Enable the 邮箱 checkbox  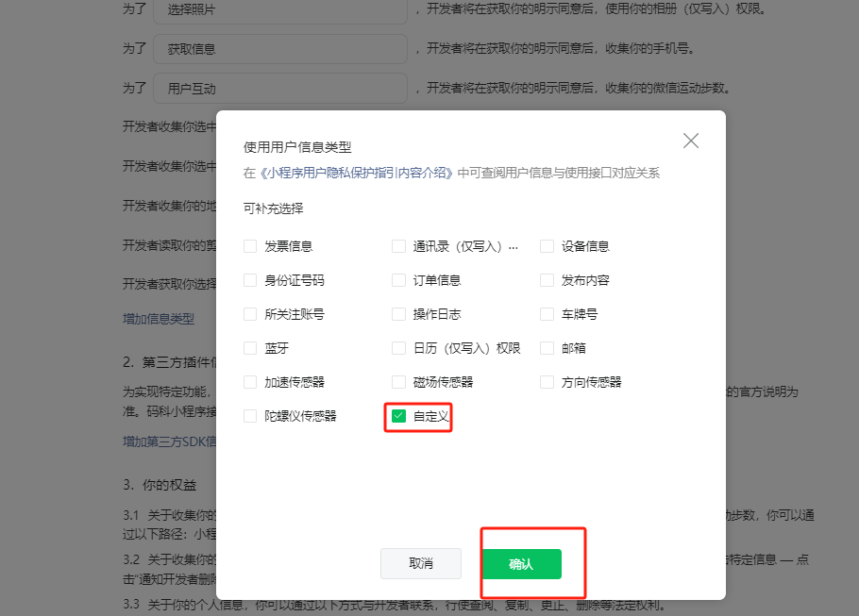tap(547, 348)
